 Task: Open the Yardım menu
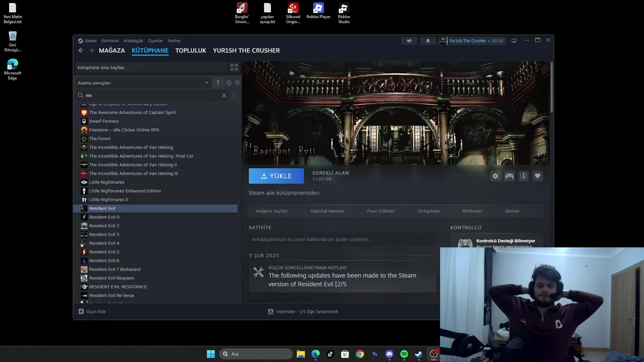174,41
